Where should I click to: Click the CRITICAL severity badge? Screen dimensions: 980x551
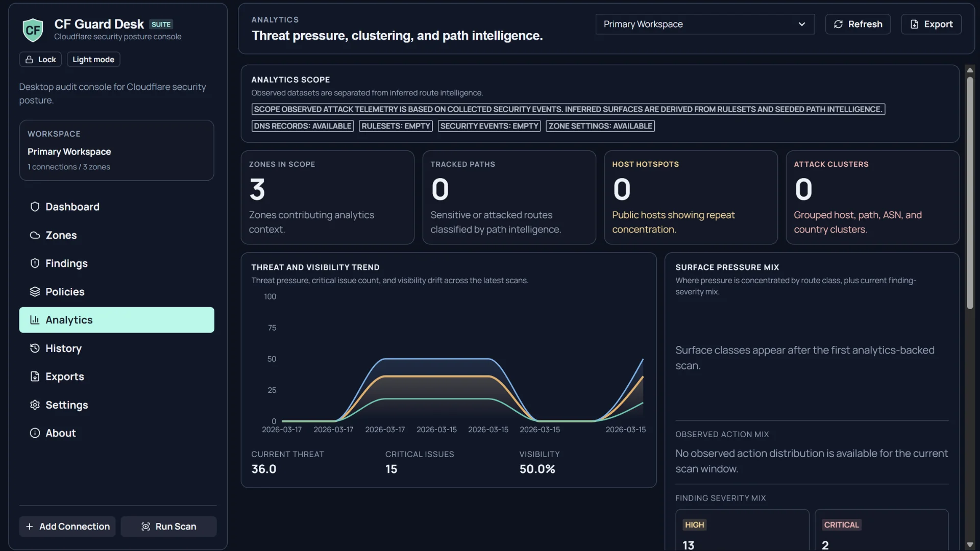click(841, 525)
